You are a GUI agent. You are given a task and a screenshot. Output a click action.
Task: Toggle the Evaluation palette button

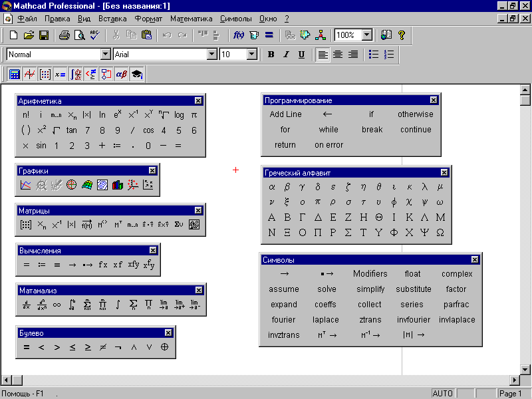coord(60,74)
